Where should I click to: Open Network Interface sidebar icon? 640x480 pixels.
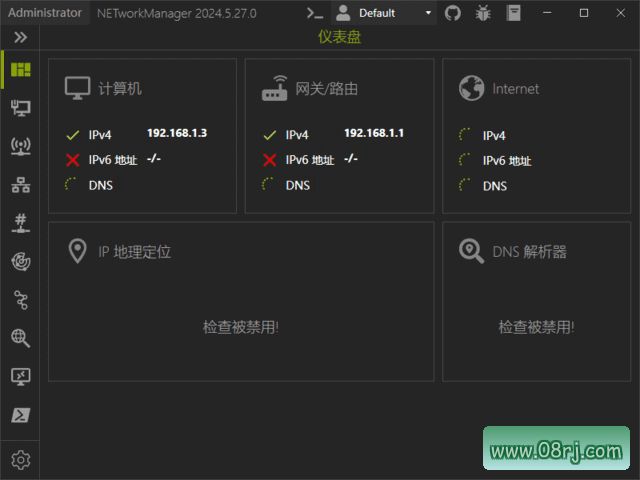[x=20, y=108]
